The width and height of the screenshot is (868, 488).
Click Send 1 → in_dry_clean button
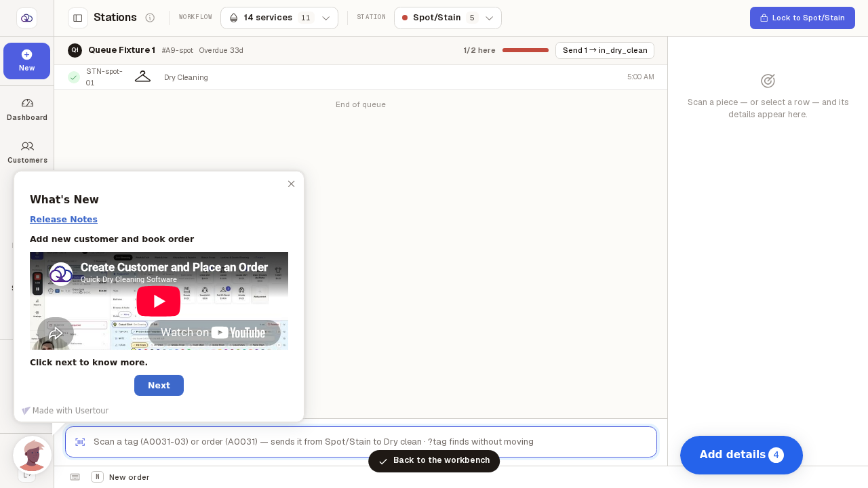(x=605, y=50)
